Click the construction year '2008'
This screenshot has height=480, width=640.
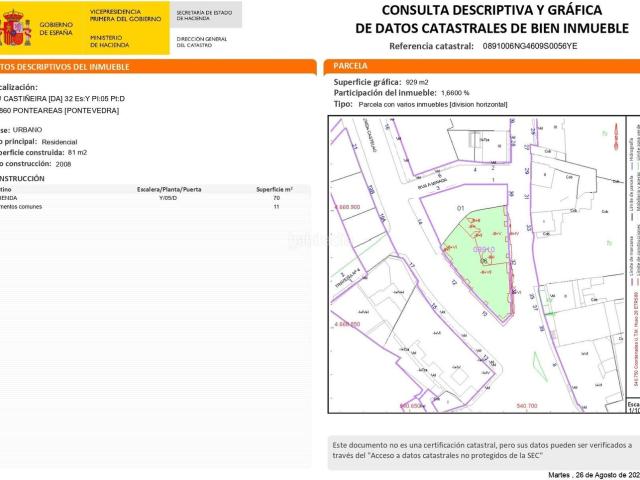[x=63, y=164]
